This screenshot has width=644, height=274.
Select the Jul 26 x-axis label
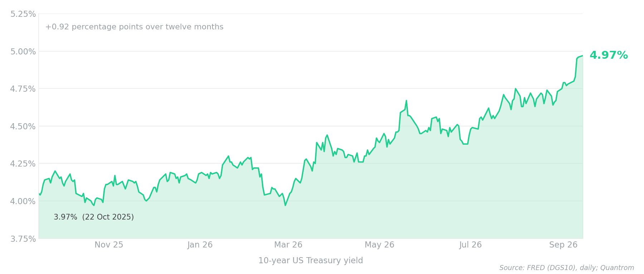click(x=470, y=245)
